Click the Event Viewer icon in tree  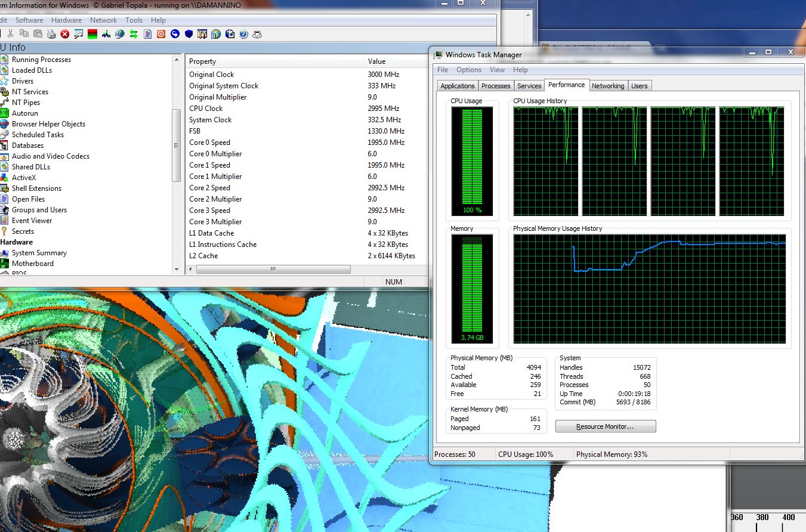pos(4,221)
